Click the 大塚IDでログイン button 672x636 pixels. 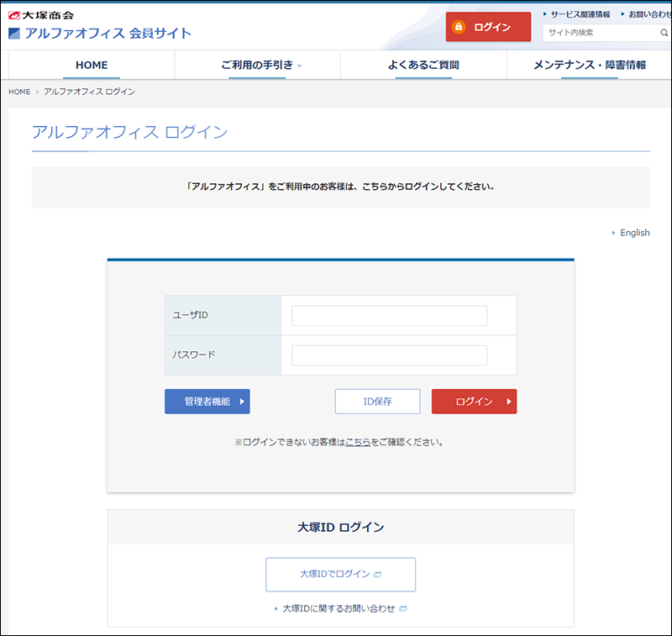tap(340, 574)
